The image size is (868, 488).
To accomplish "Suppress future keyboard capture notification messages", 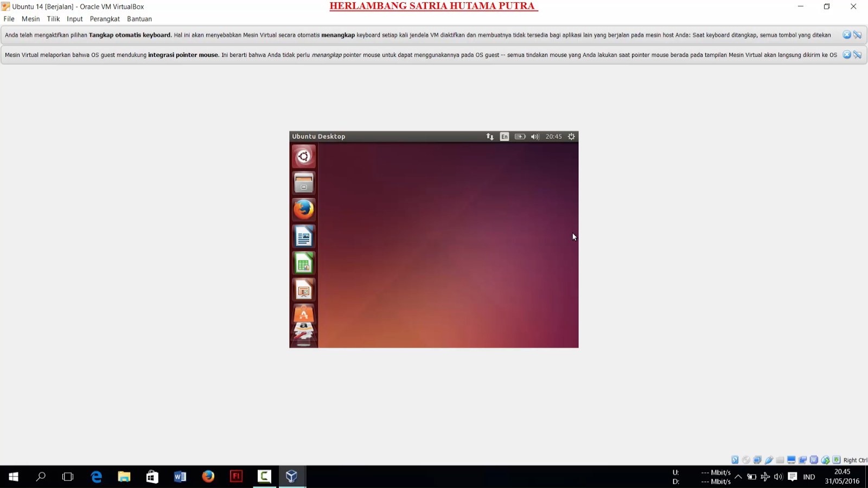I will pyautogui.click(x=857, y=35).
